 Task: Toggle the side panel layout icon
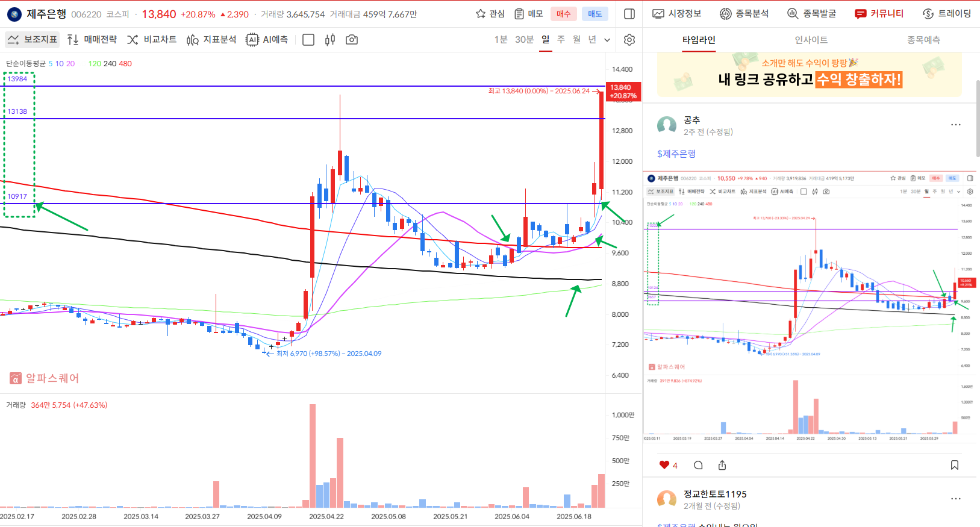pyautogui.click(x=629, y=14)
